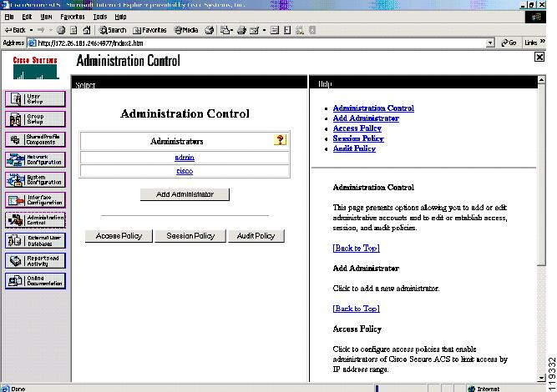557x392 pixels.
Task: Expand the Back button history dropdown
Action: point(31,30)
